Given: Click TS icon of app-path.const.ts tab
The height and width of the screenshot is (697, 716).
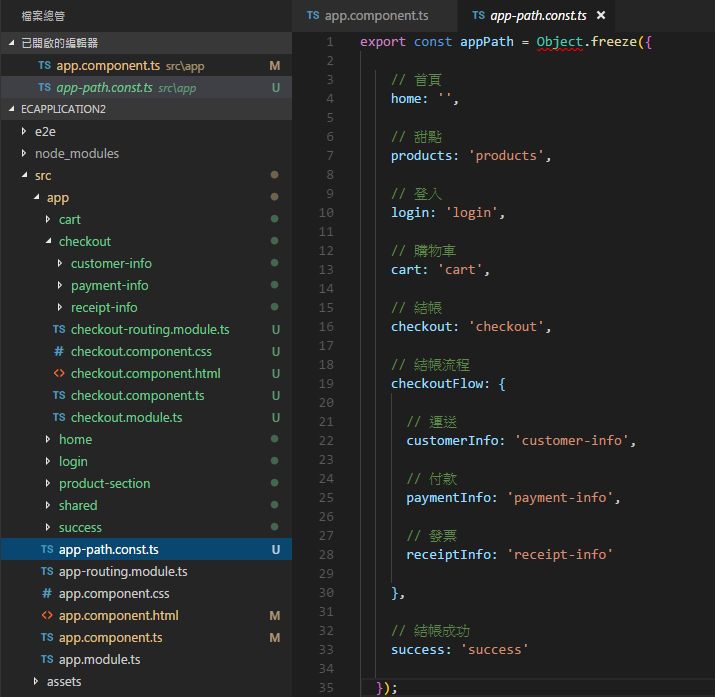Looking at the screenshot, I should pos(478,16).
